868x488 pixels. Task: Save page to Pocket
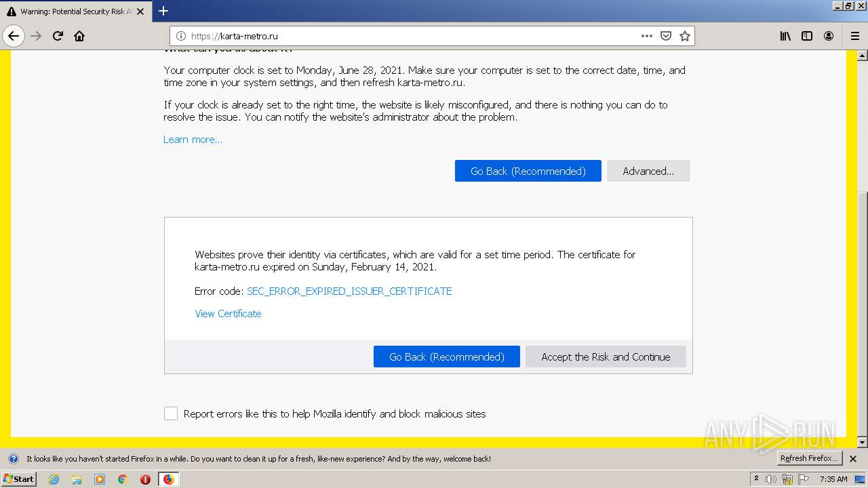[x=665, y=36]
